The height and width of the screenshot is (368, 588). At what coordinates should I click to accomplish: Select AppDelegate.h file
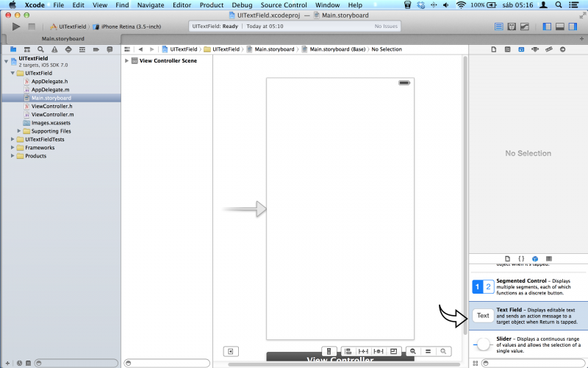tap(49, 82)
